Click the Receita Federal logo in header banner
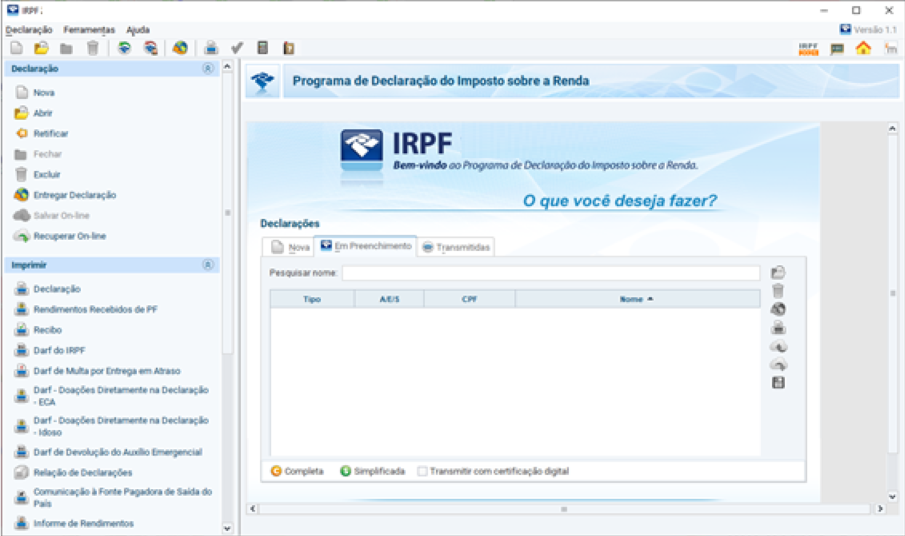The image size is (905, 536). pos(263,81)
